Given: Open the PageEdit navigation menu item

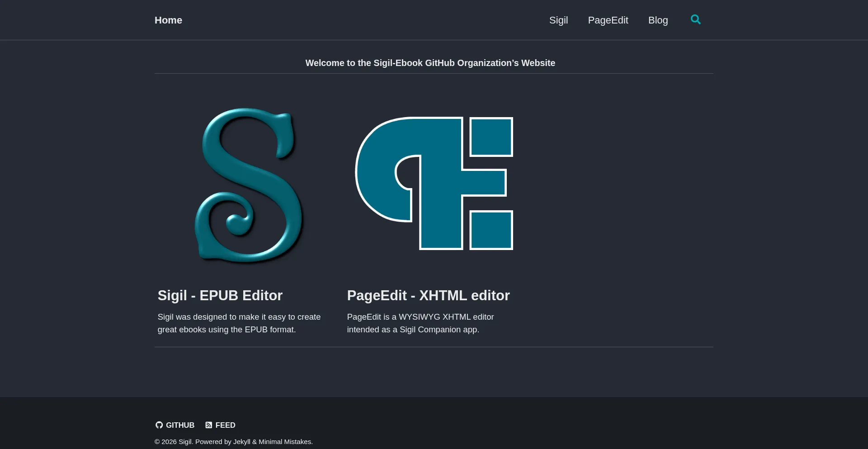Looking at the screenshot, I should 608,20.
